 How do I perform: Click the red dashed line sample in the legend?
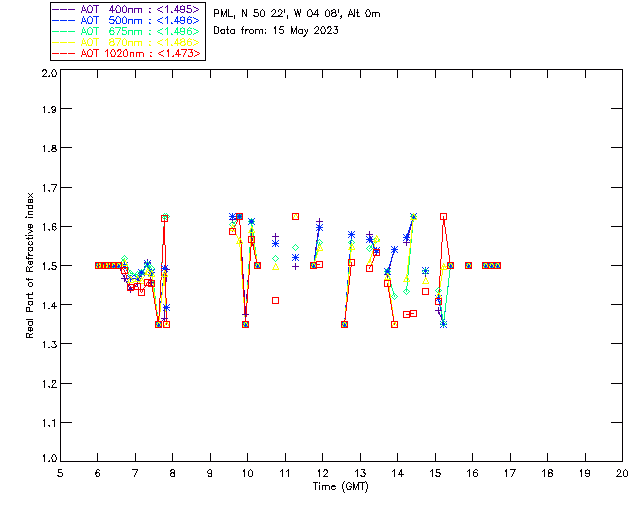click(64, 53)
